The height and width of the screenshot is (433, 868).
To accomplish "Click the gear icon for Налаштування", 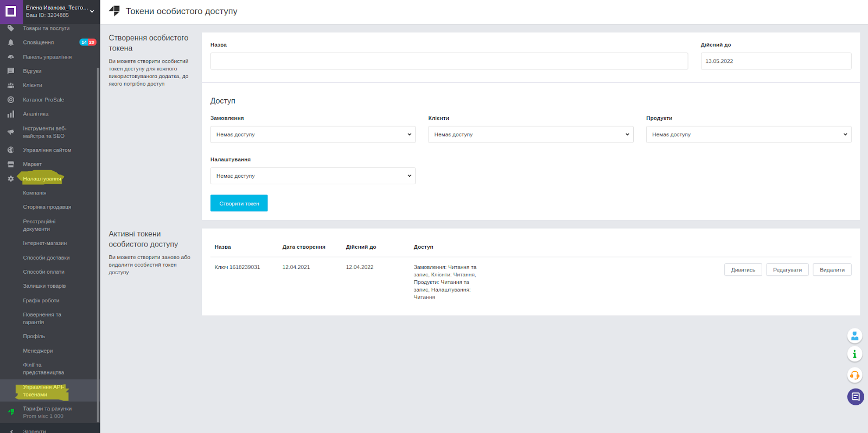I will (11, 179).
